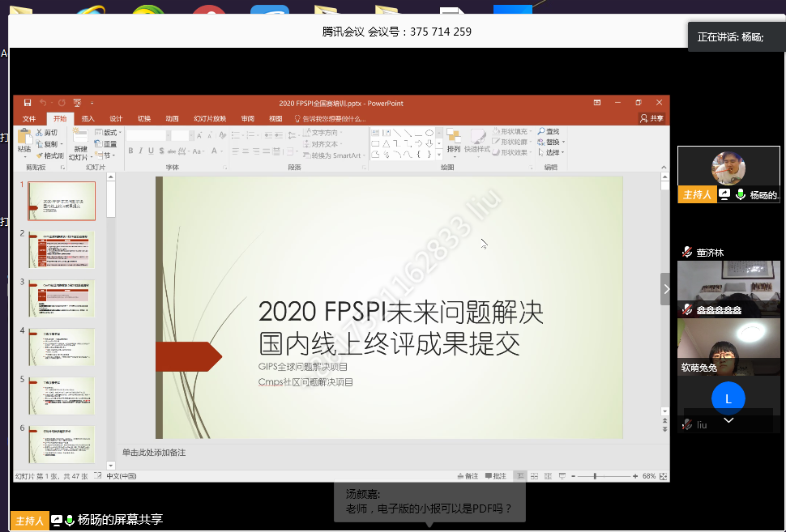Click the meeting panel expand arrow beside slide

[665, 289]
